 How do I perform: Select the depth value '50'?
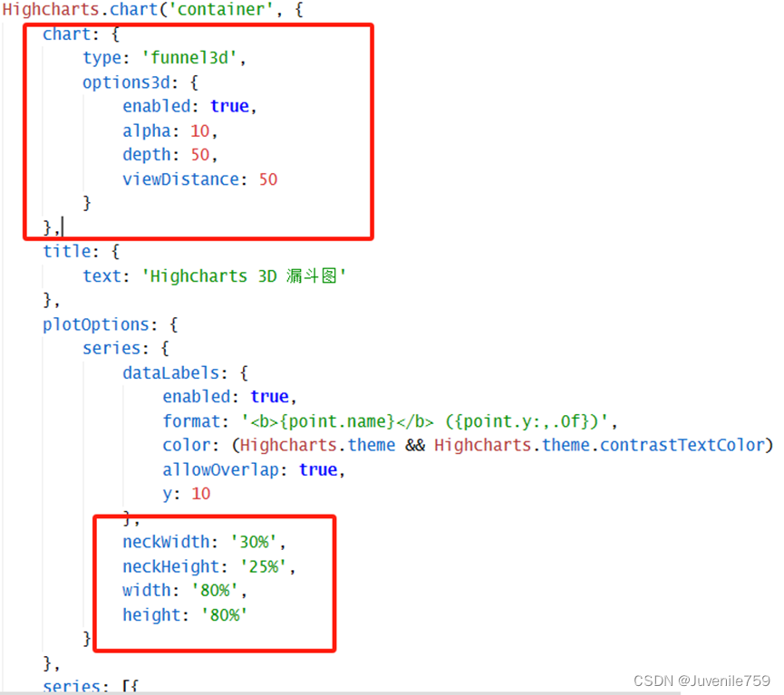(x=200, y=154)
